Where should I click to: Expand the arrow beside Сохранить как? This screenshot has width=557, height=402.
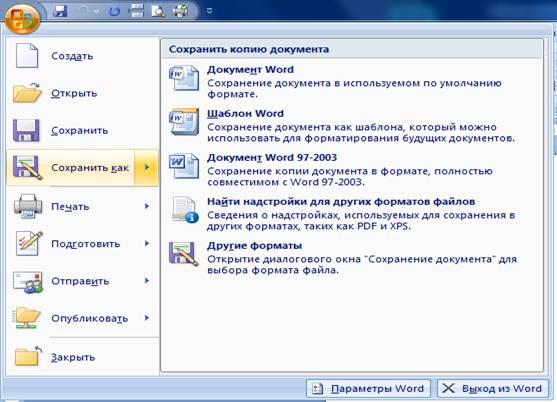tap(147, 168)
